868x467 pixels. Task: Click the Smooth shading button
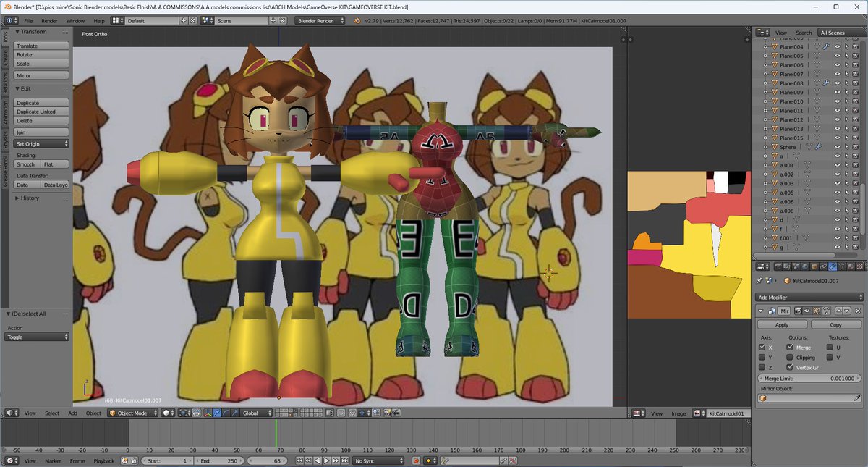[26, 164]
